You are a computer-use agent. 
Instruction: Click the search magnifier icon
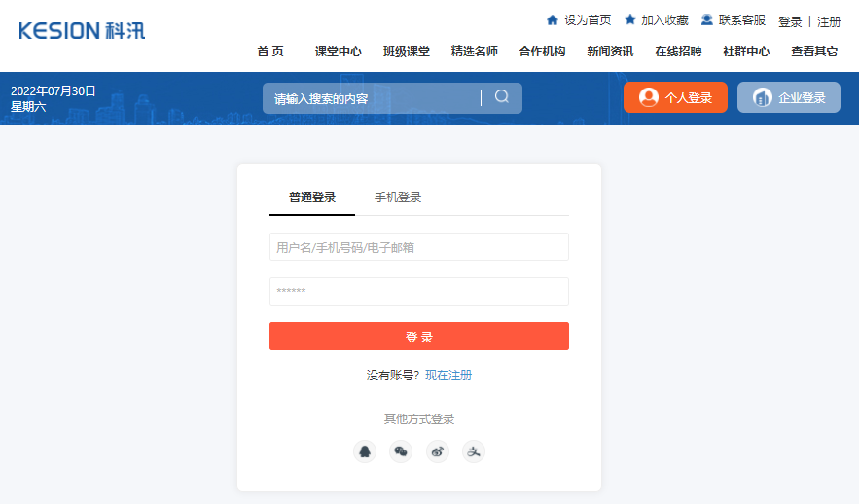(502, 97)
